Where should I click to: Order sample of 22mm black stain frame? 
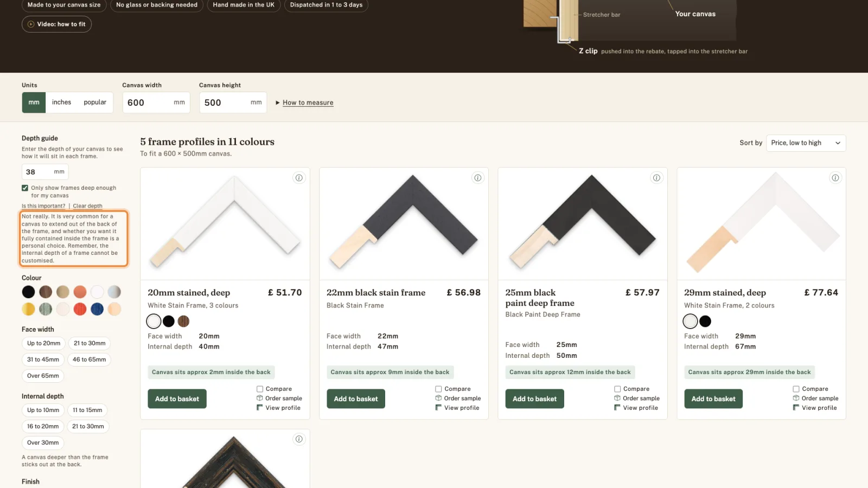pos(458,399)
